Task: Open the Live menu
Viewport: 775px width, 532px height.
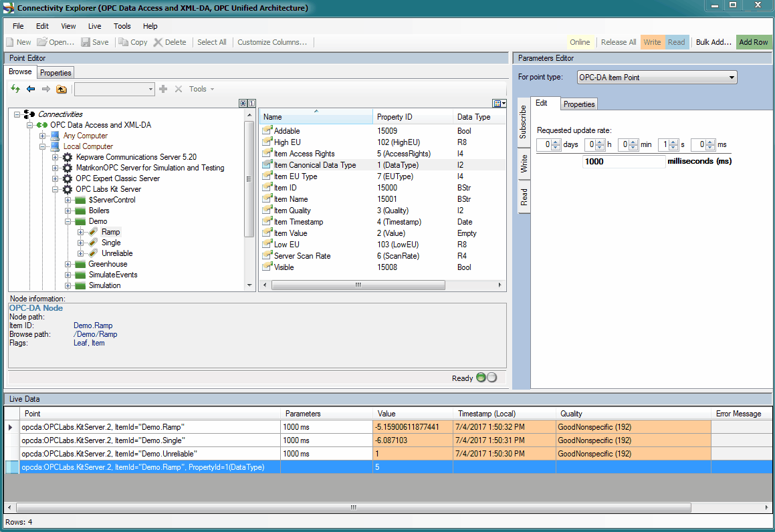Action: pyautogui.click(x=94, y=26)
